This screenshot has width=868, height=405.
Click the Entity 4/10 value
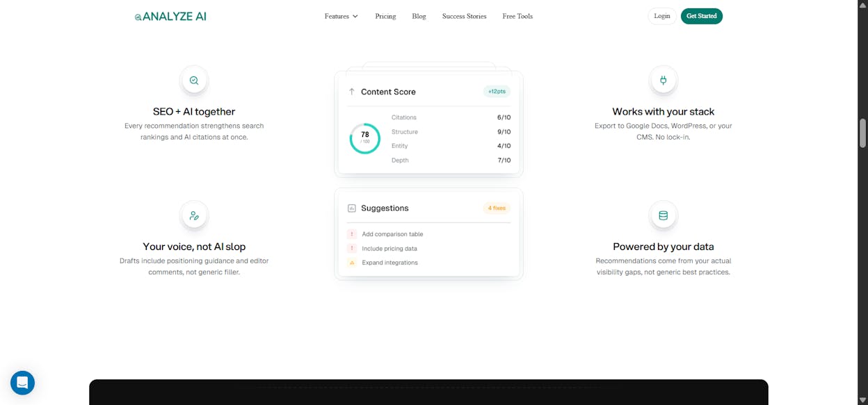pyautogui.click(x=504, y=146)
